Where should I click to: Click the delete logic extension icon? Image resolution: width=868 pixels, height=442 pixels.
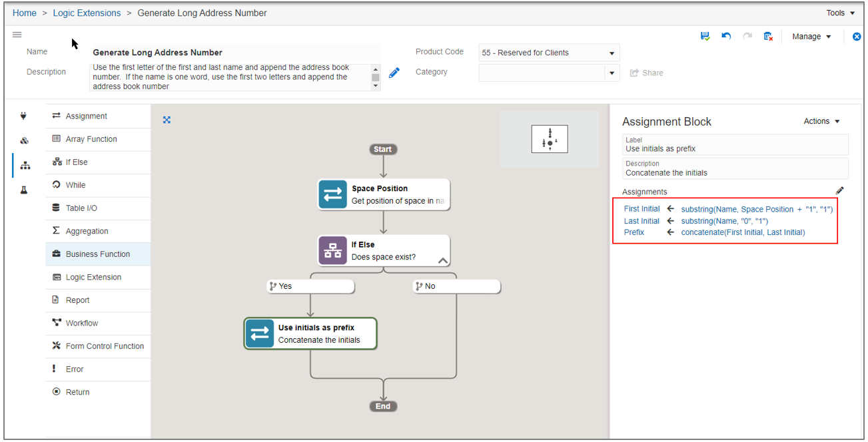[x=767, y=37]
